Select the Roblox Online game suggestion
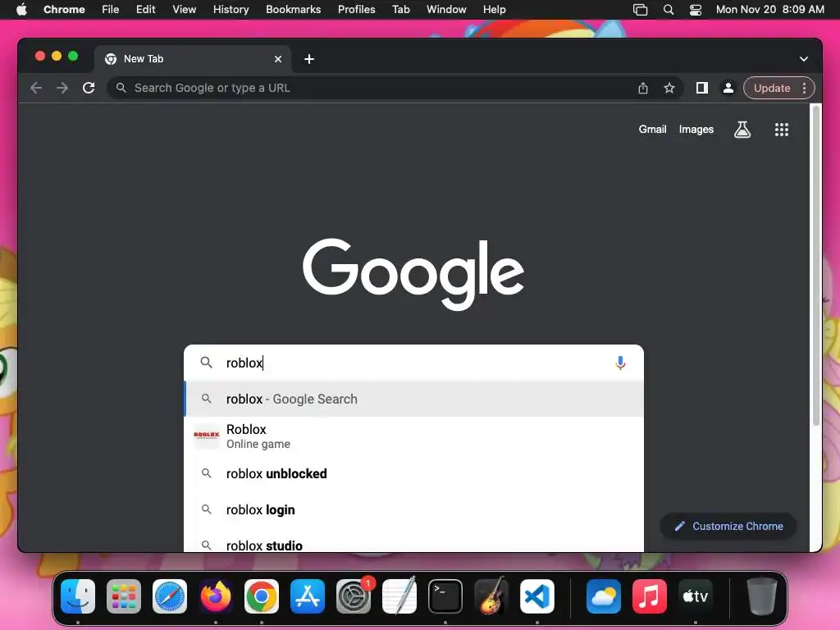 (x=413, y=436)
